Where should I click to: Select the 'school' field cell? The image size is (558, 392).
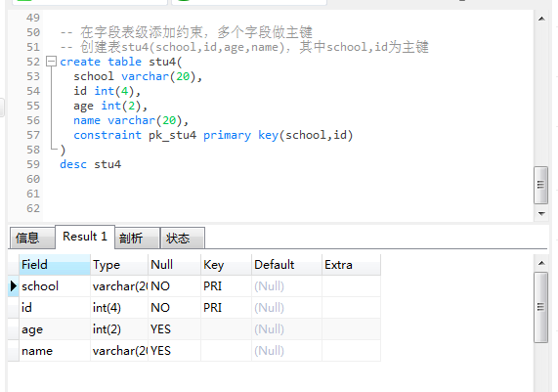[x=55, y=286]
